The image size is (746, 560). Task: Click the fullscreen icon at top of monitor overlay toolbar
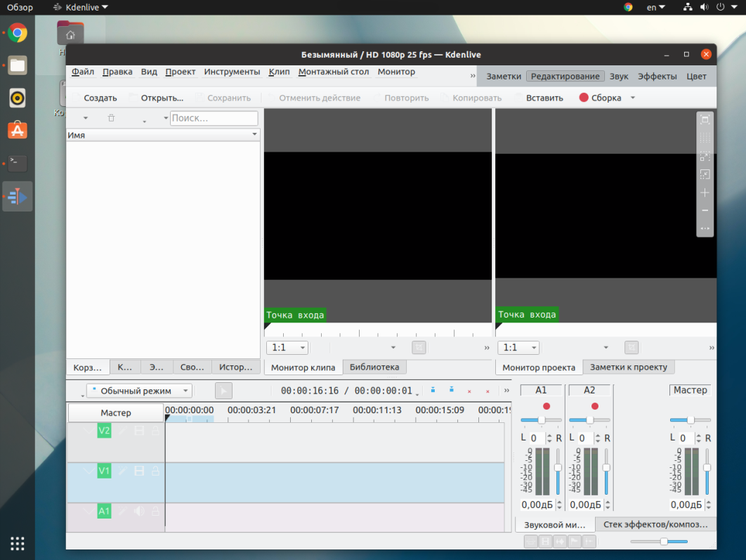click(x=705, y=120)
